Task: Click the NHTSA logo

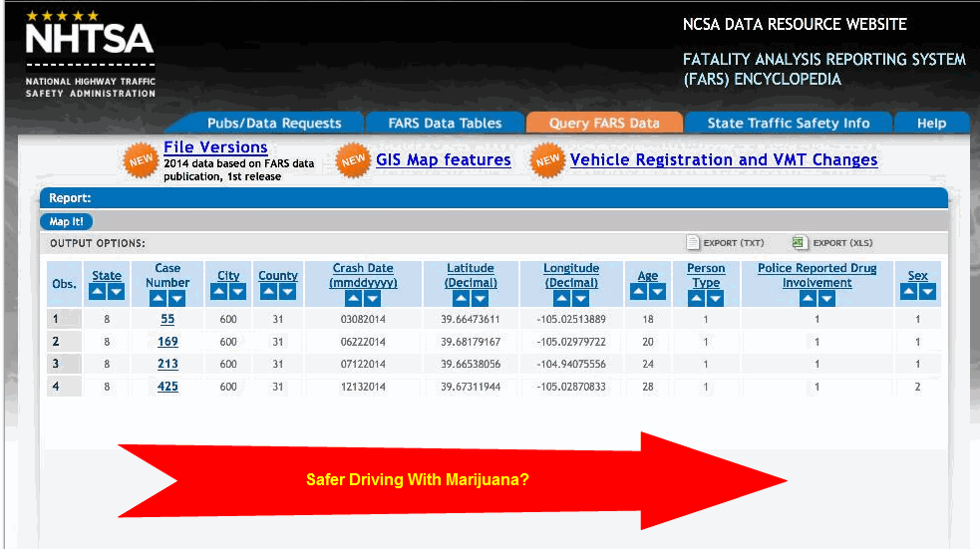Action: click(90, 54)
